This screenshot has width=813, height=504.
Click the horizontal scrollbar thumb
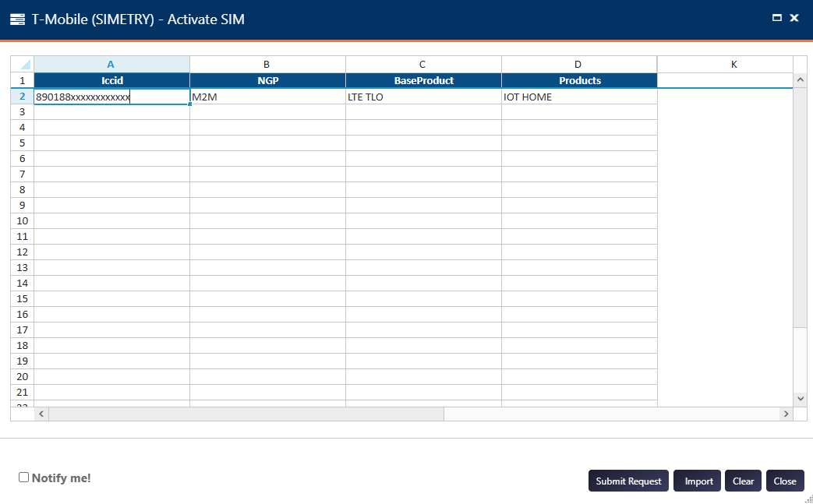click(246, 414)
